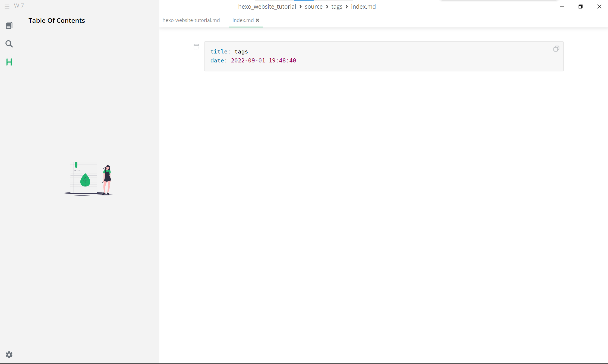The height and width of the screenshot is (364, 608).
Task: Open settings gear in sidebar
Action: (9, 354)
